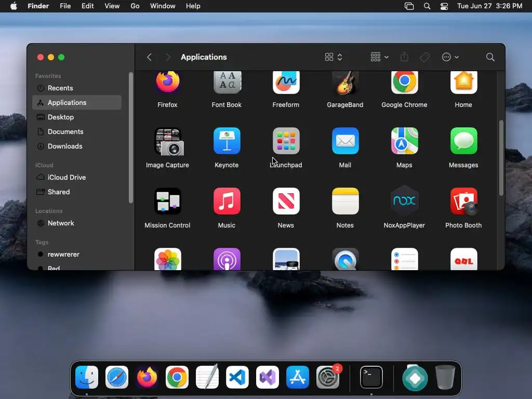Open the Help menu
Viewport: 532px width, 399px height.
(x=193, y=6)
